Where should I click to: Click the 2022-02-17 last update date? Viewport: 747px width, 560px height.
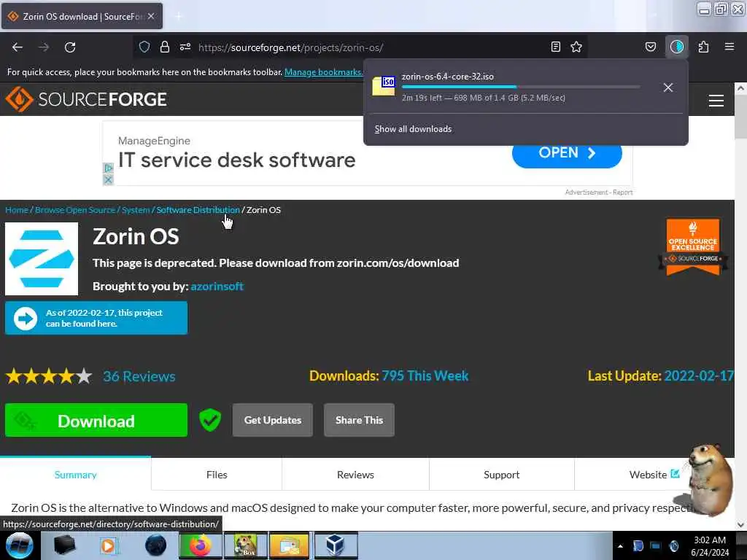698,376
